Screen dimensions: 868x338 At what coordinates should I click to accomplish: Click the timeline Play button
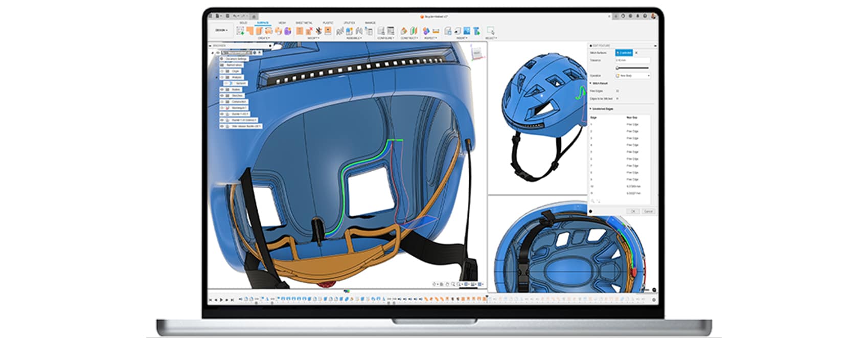pos(221,300)
